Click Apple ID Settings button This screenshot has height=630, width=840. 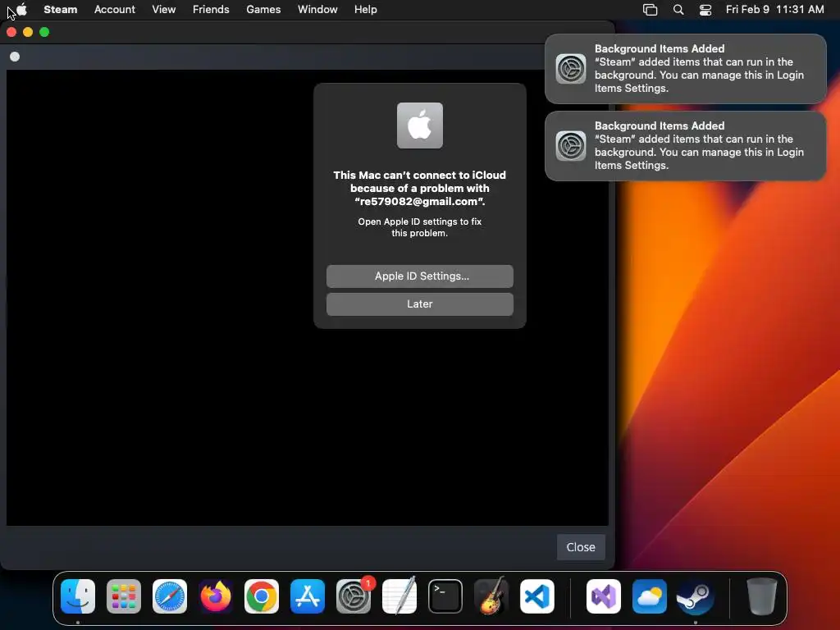click(419, 276)
